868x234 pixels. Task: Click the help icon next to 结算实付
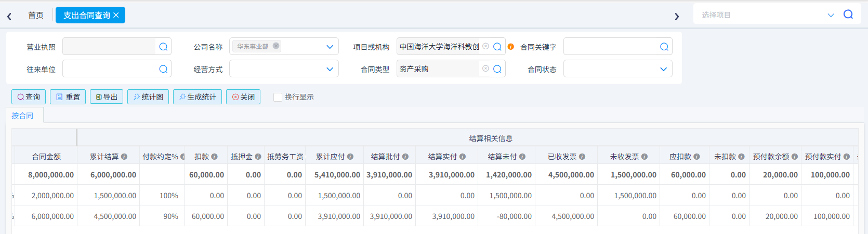463,157
